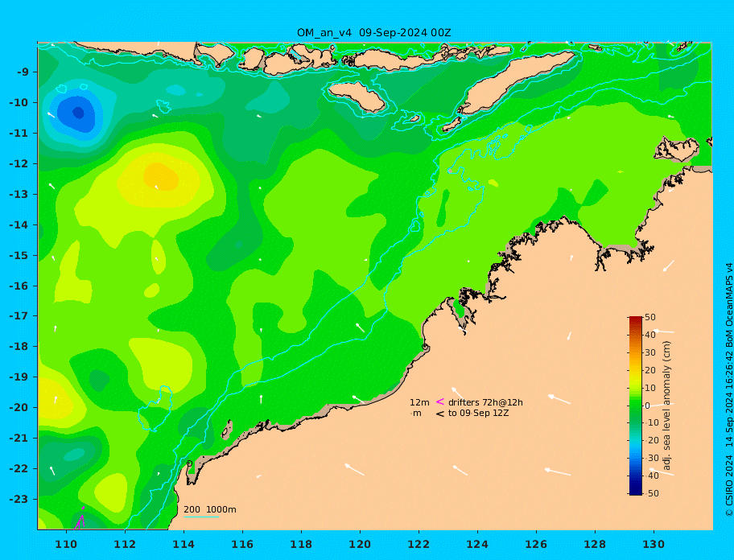Click the magenta drifter track at the map bottom
The image size is (734, 560).
79,518
